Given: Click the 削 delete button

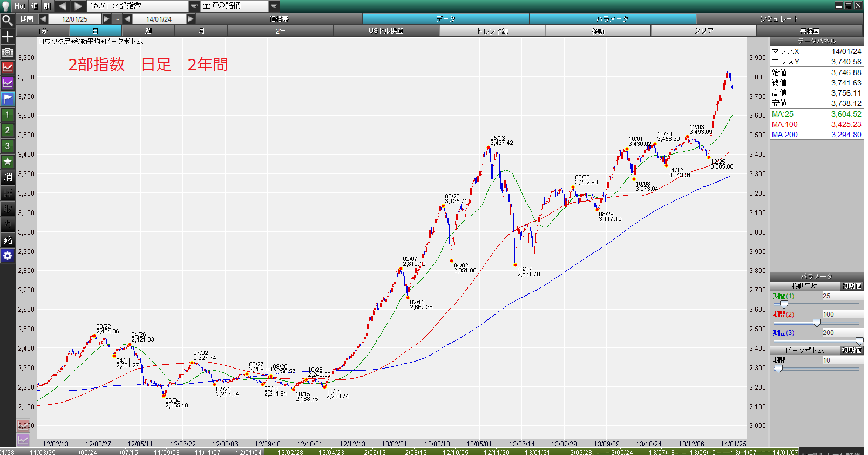Looking at the screenshot, I should click(48, 6).
